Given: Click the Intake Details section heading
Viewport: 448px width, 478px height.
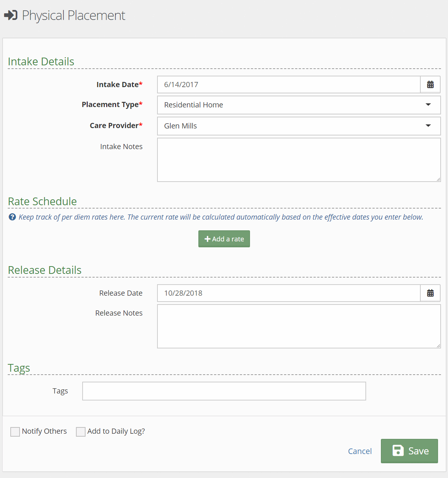Looking at the screenshot, I should point(41,62).
